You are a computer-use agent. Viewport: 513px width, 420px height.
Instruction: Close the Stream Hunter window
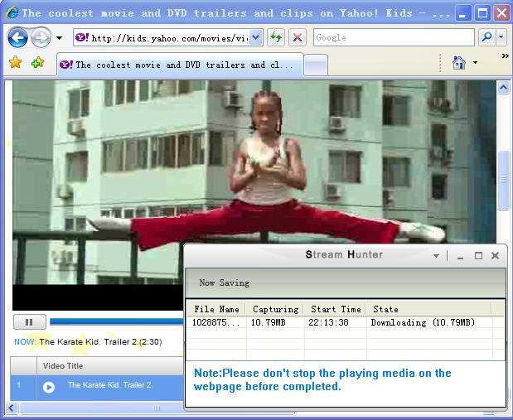(496, 255)
